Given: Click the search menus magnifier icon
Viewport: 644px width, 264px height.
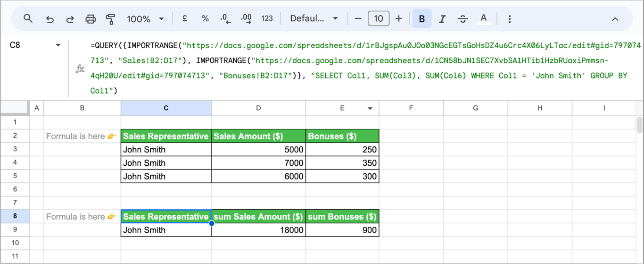Looking at the screenshot, I should coord(28,19).
